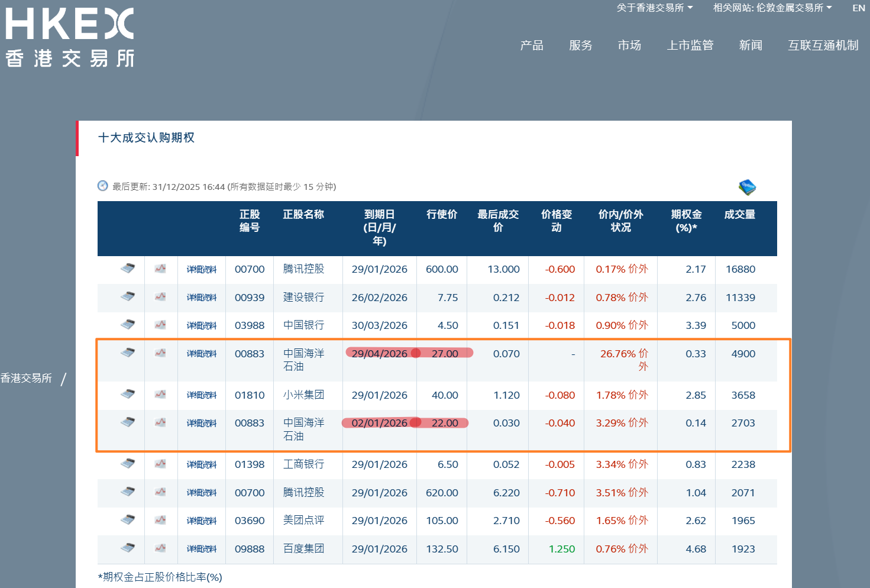
Task: Click the HKEX 香港交易所 logo
Action: pos(70,37)
